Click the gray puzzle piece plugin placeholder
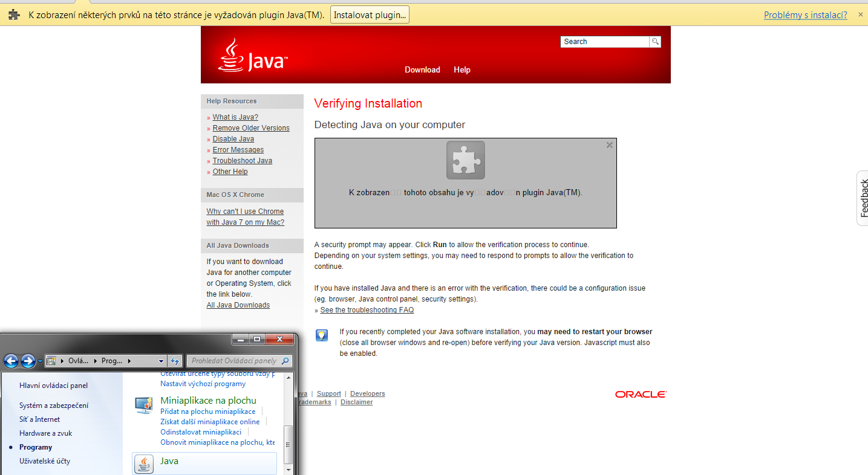The image size is (868, 475). click(x=466, y=160)
